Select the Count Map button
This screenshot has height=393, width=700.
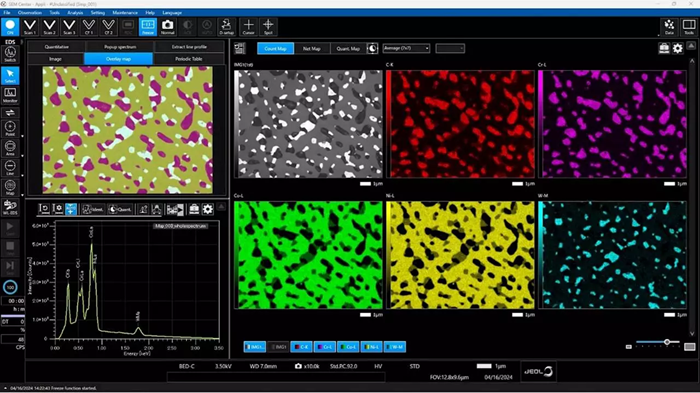(x=275, y=48)
